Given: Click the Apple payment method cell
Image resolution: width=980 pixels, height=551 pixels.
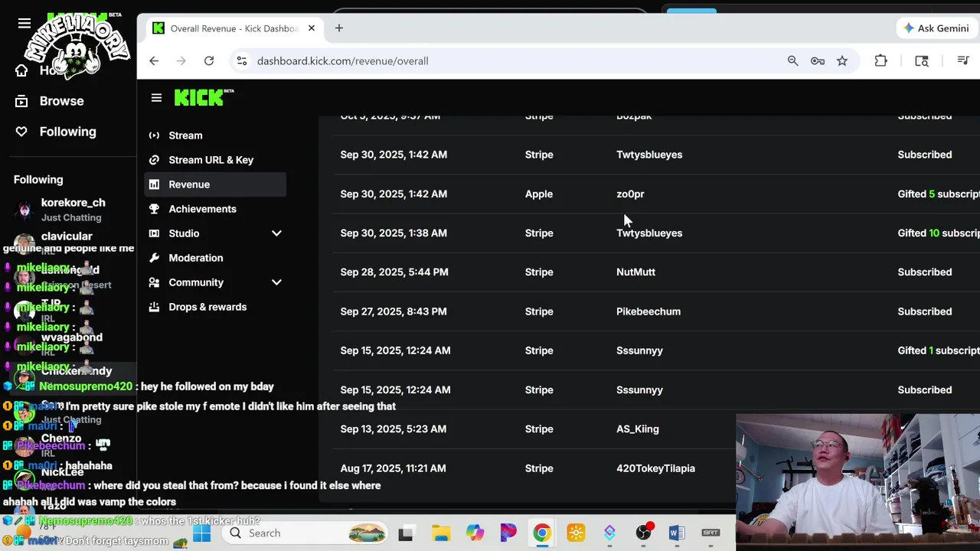Looking at the screenshot, I should [539, 194].
